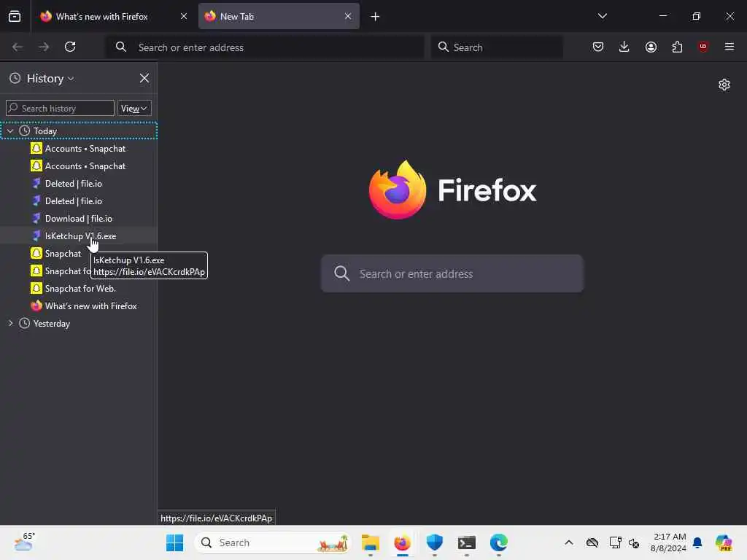Open the View dropdown in History
This screenshot has width=747, height=560.
134,108
